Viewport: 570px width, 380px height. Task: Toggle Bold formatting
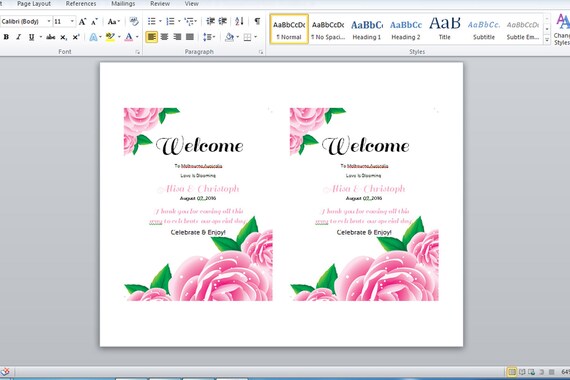click(x=6, y=37)
